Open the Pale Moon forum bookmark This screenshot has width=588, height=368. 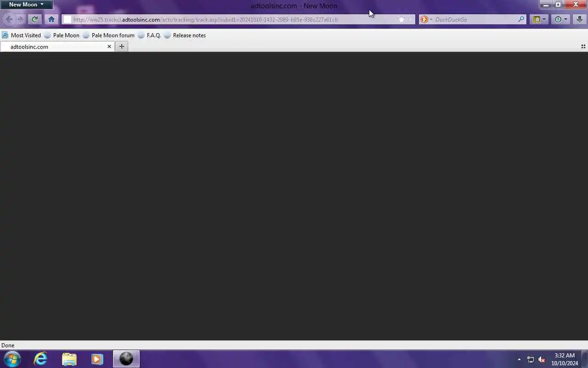tap(108, 35)
